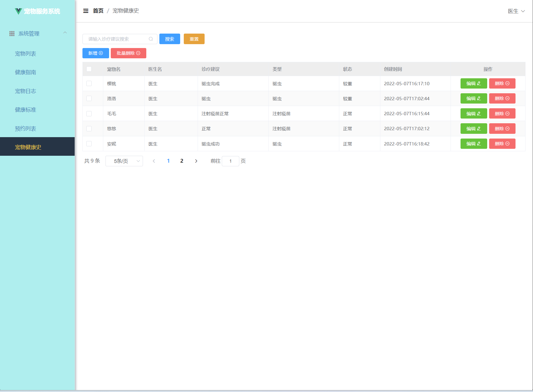The height and width of the screenshot is (392, 533).
Task: Open the 医生 user dropdown
Action: [x=516, y=11]
